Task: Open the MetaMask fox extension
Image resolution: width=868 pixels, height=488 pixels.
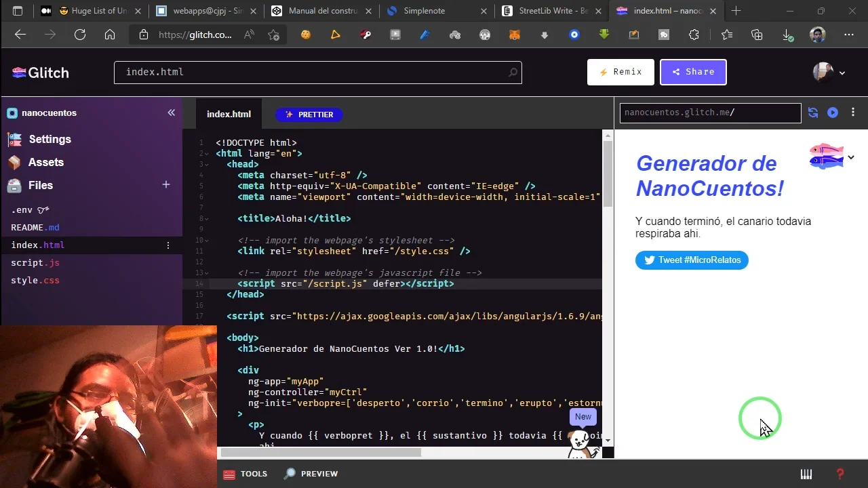Action: click(515, 35)
